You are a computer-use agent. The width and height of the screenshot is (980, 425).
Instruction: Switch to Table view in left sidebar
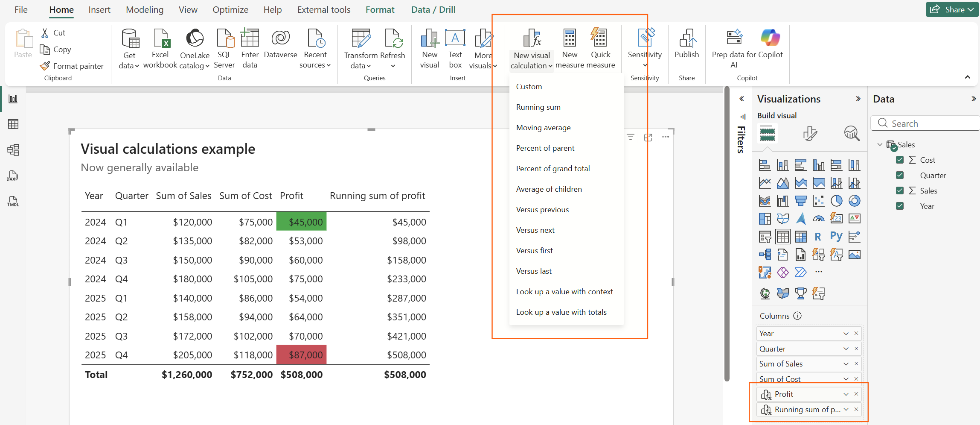[13, 124]
